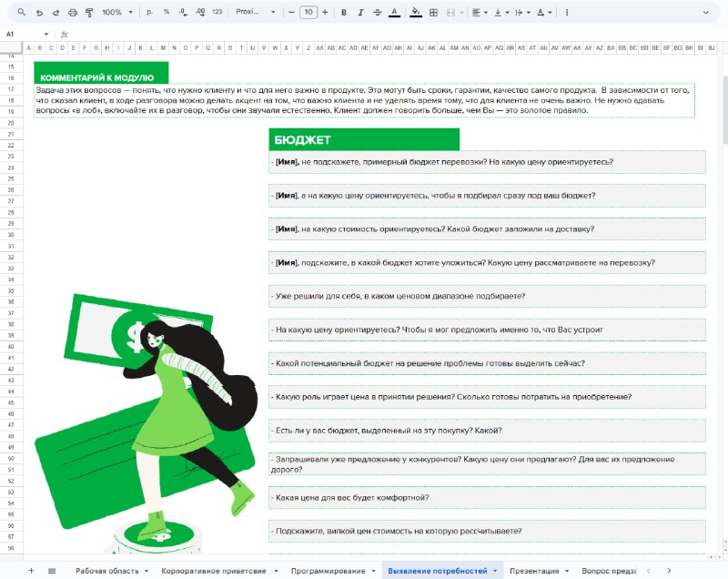Open Презентация tab dropdown arrow
This screenshot has height=579, width=728.
567,571
